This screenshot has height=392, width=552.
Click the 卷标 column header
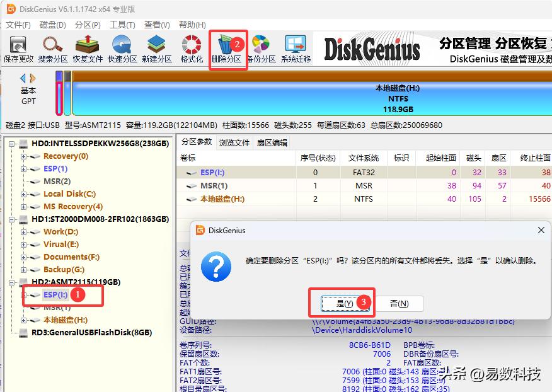point(236,158)
